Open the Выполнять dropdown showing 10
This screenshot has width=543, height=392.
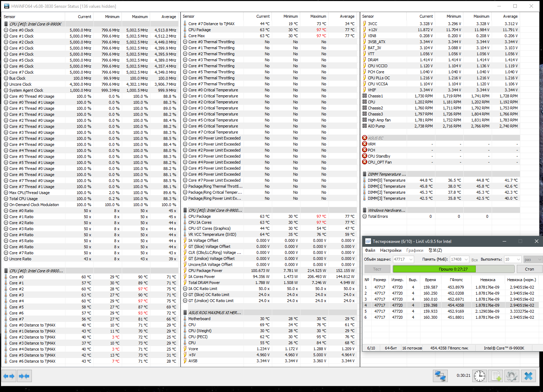(x=513, y=259)
